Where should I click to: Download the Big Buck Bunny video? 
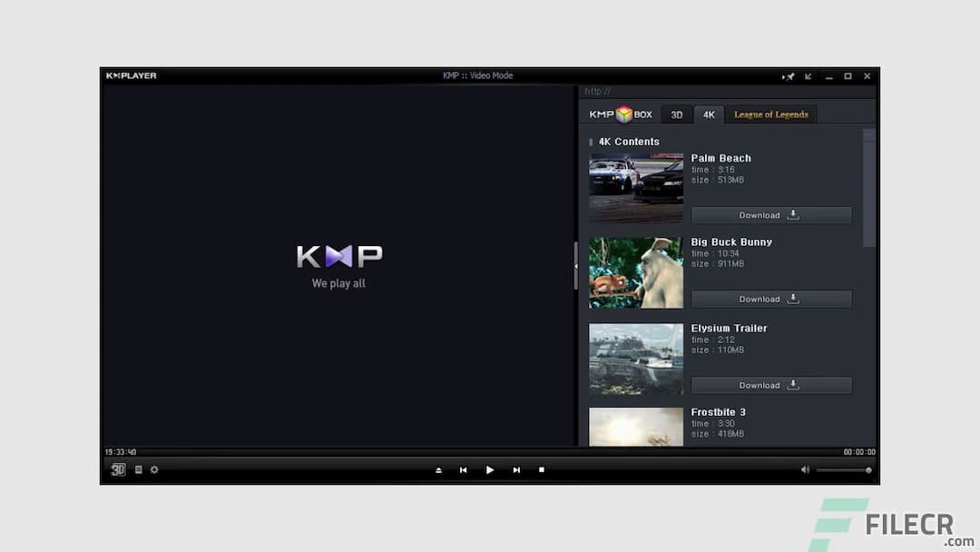tap(770, 298)
